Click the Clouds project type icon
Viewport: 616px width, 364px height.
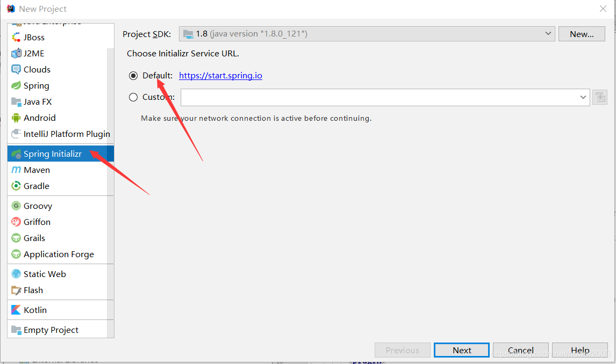(16, 69)
